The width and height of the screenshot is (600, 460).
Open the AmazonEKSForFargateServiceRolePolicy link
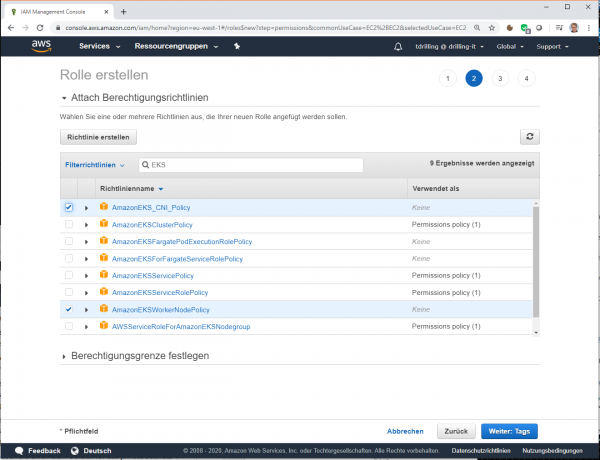point(177,259)
